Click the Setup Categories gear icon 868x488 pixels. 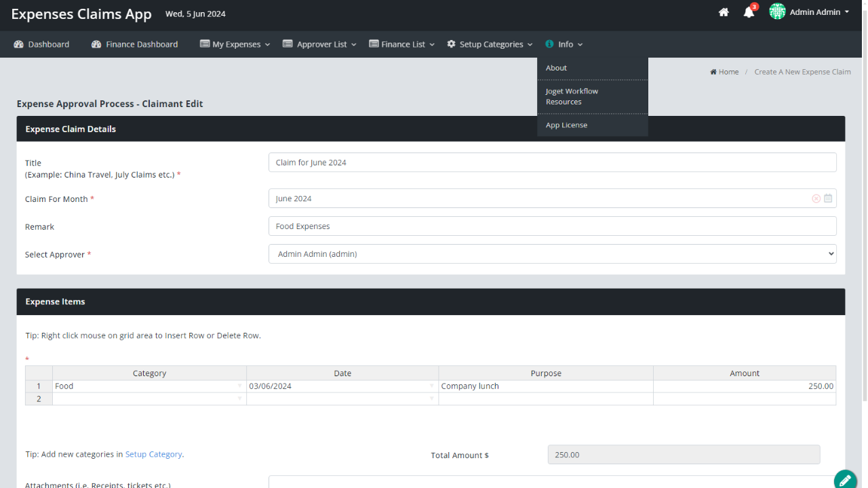pos(452,44)
